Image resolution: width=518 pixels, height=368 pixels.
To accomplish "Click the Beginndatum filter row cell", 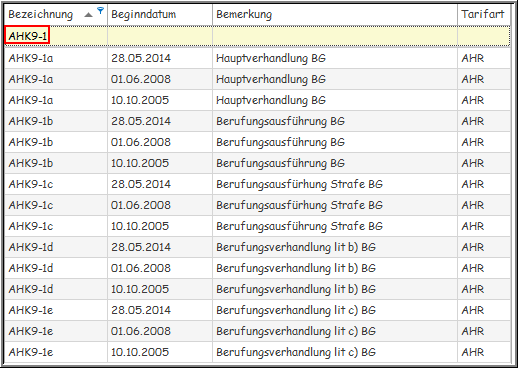I will [x=160, y=36].
